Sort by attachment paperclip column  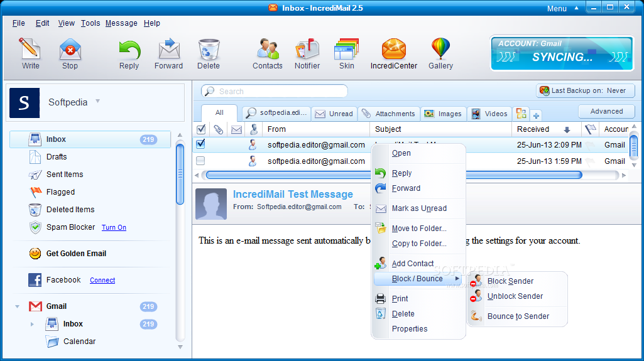[x=218, y=129]
